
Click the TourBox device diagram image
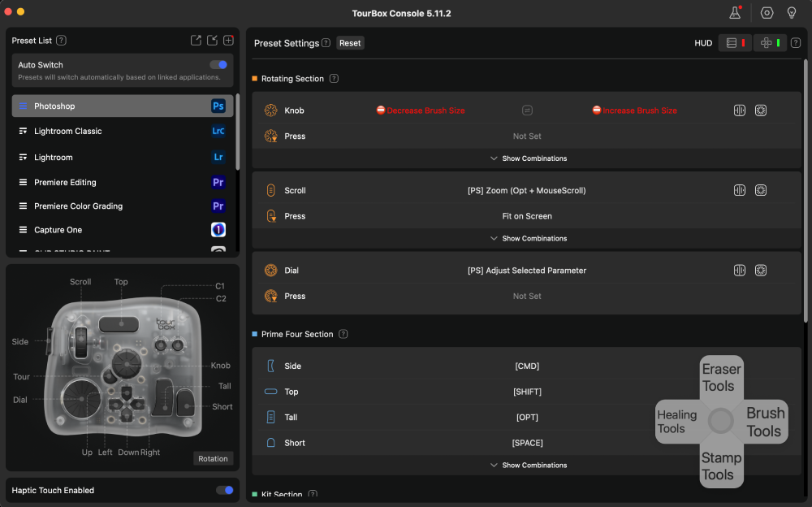(x=123, y=367)
